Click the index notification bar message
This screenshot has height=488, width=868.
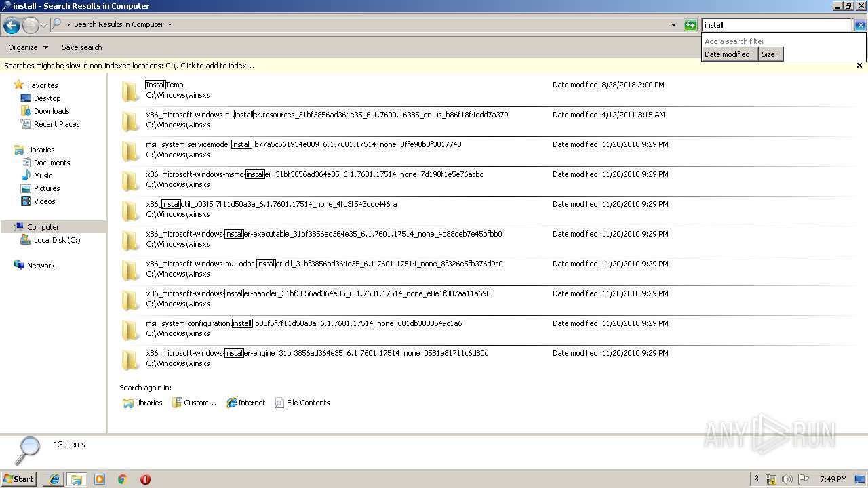129,66
